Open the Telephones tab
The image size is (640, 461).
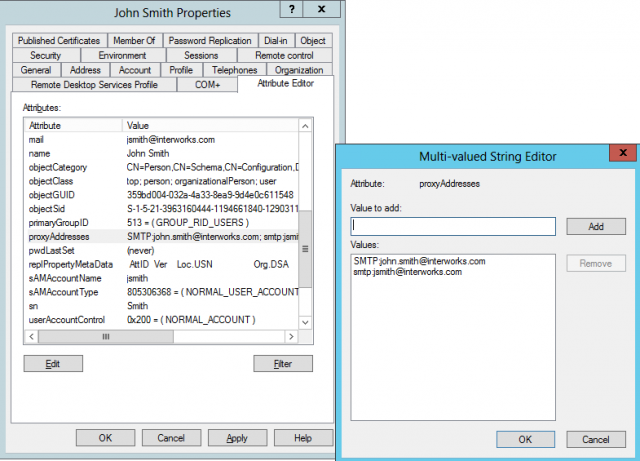[x=234, y=70]
